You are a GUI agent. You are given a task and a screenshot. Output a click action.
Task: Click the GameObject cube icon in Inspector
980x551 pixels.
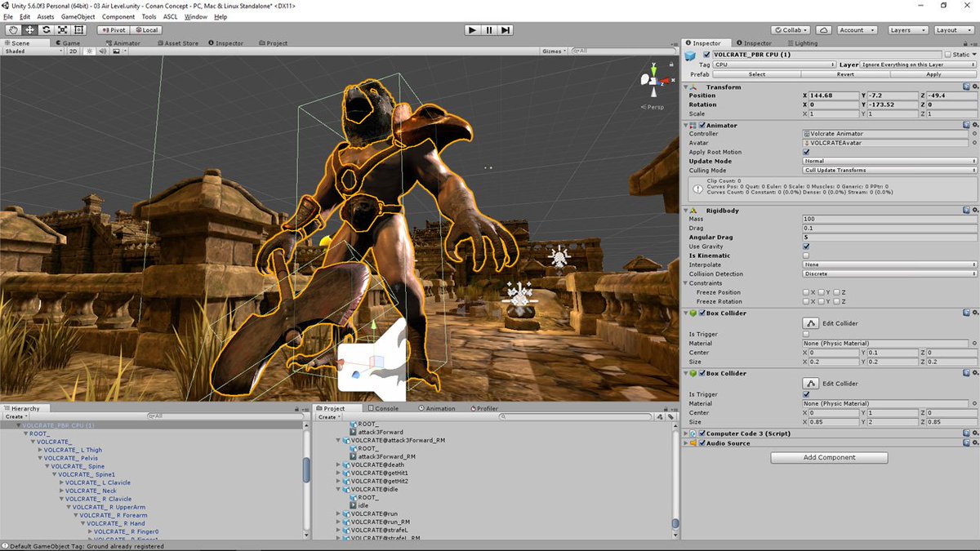[x=691, y=56]
